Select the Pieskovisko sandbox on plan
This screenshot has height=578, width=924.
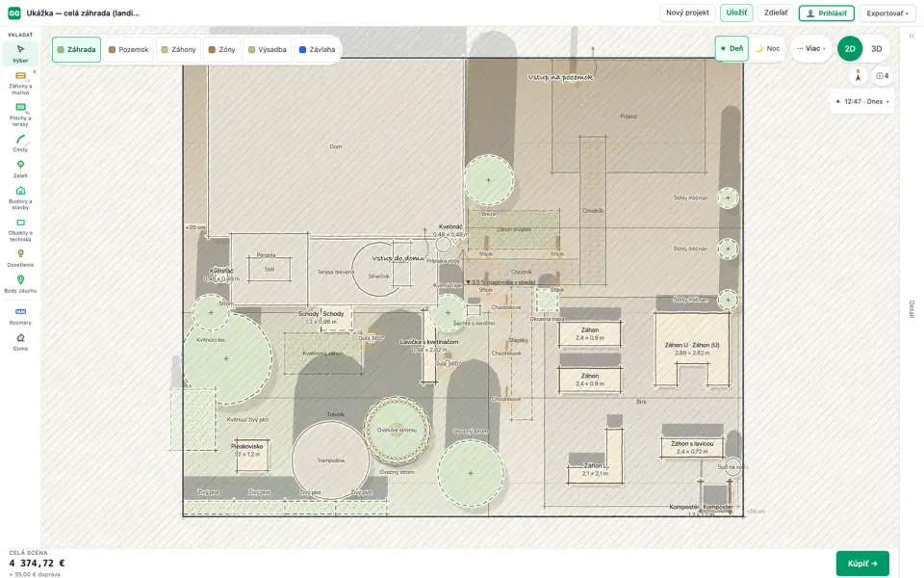pyautogui.click(x=251, y=456)
